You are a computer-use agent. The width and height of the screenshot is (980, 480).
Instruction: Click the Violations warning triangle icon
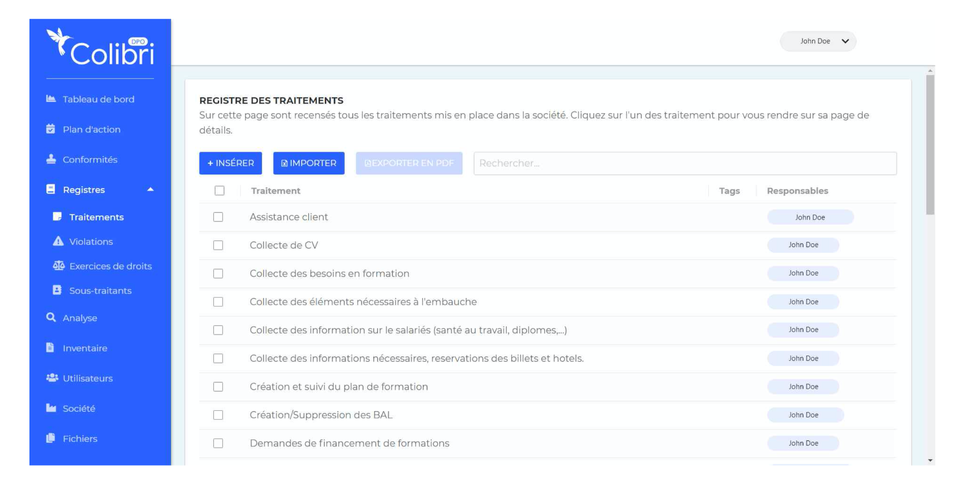[58, 241]
